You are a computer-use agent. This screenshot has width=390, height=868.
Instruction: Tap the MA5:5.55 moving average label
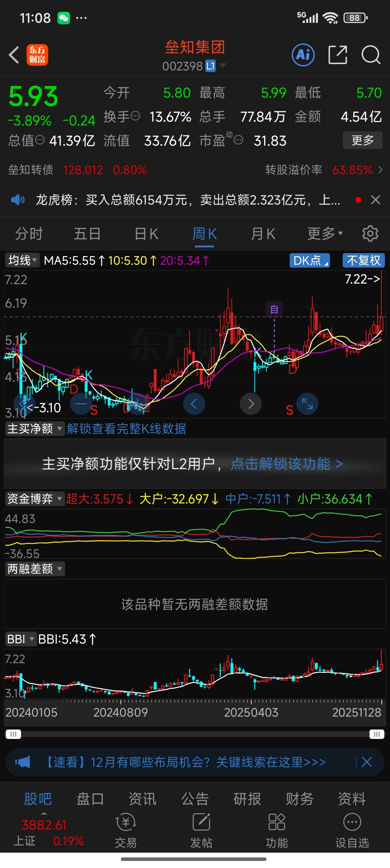pyautogui.click(x=74, y=260)
